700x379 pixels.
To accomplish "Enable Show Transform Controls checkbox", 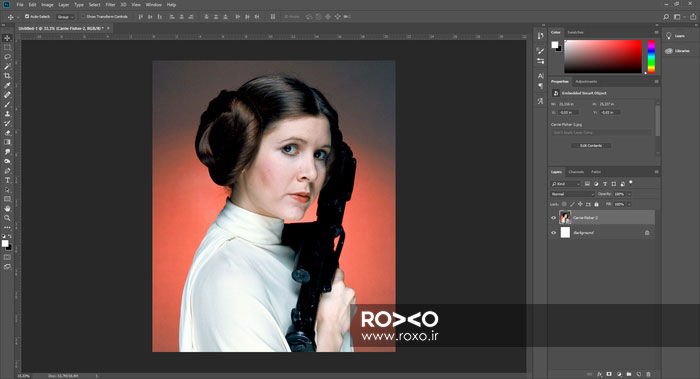I will [x=83, y=17].
